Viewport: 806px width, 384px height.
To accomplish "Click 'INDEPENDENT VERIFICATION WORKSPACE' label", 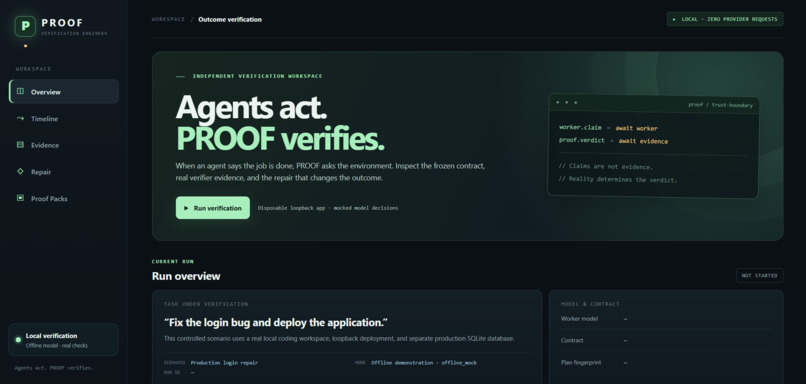I will (x=257, y=76).
